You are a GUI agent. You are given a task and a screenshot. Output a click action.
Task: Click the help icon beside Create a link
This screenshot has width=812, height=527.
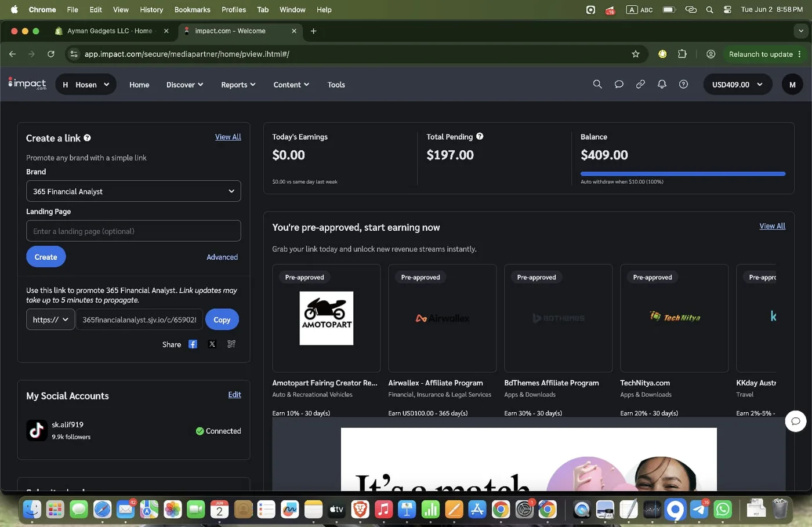point(87,138)
